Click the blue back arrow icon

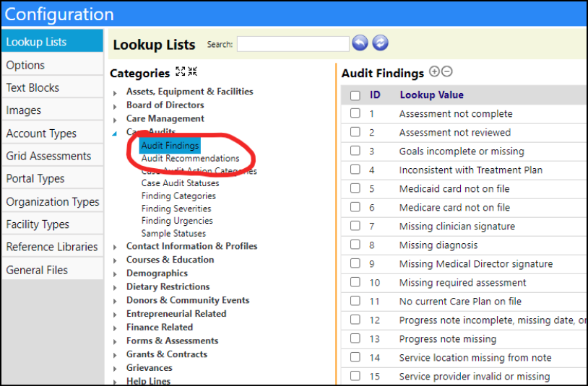[x=360, y=43]
